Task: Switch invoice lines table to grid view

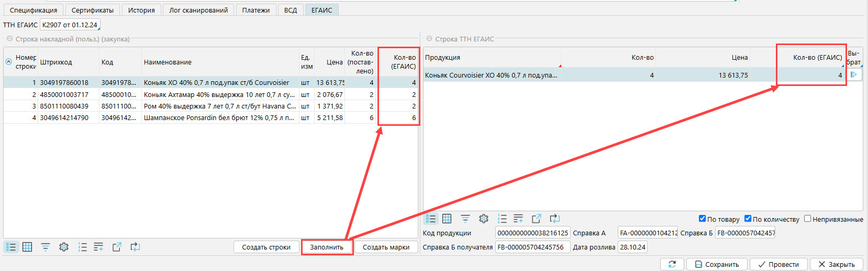Action: (27, 247)
